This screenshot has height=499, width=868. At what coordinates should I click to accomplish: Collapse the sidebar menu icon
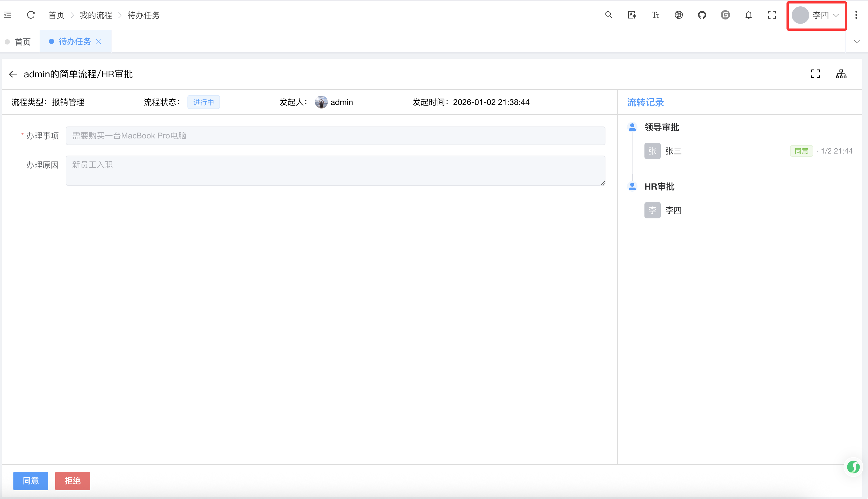pyautogui.click(x=8, y=15)
